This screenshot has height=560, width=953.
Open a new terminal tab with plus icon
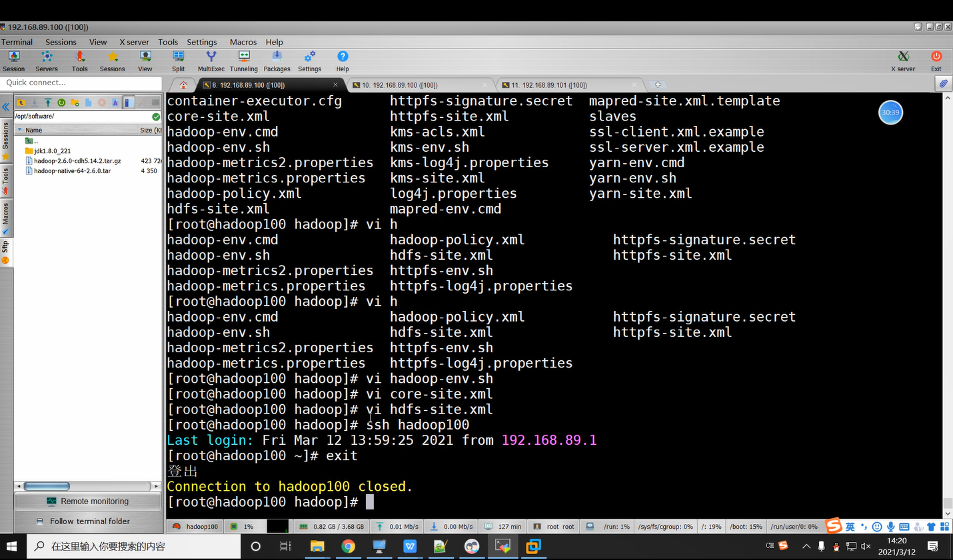point(658,85)
